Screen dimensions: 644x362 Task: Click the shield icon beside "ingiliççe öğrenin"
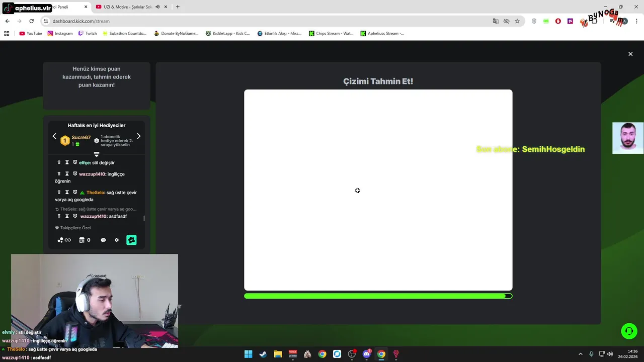pyautogui.click(x=75, y=174)
